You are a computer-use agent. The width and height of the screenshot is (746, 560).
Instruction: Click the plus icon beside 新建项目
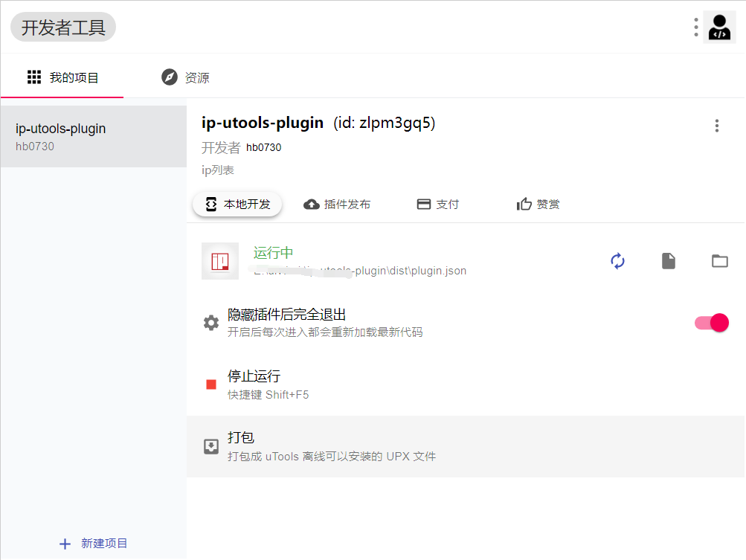pyautogui.click(x=65, y=544)
